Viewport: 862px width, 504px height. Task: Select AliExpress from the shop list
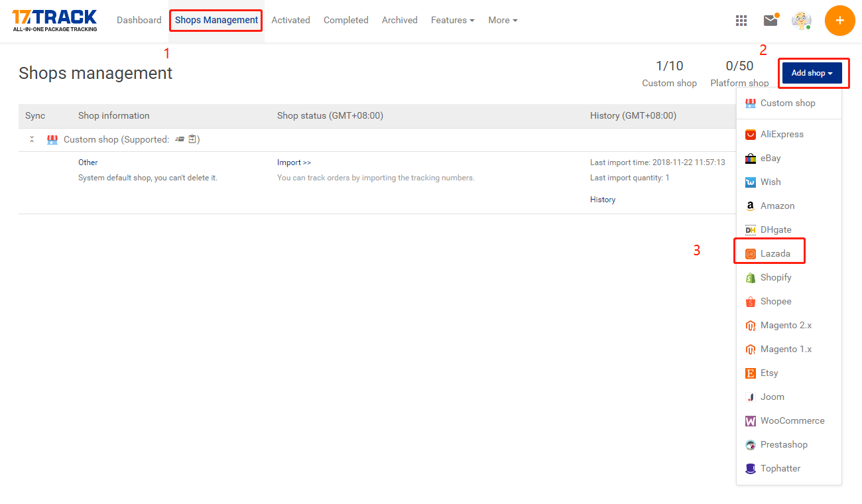click(x=781, y=134)
